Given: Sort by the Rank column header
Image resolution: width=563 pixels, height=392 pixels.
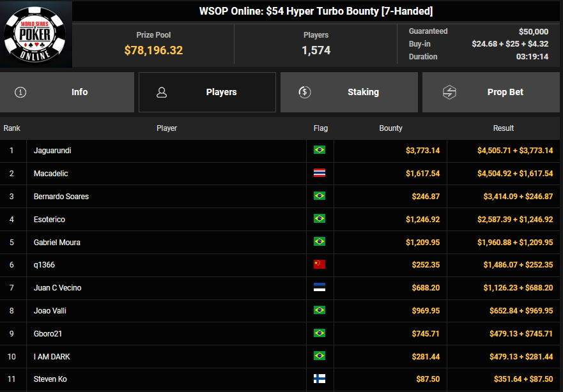Looking at the screenshot, I should [x=12, y=128].
